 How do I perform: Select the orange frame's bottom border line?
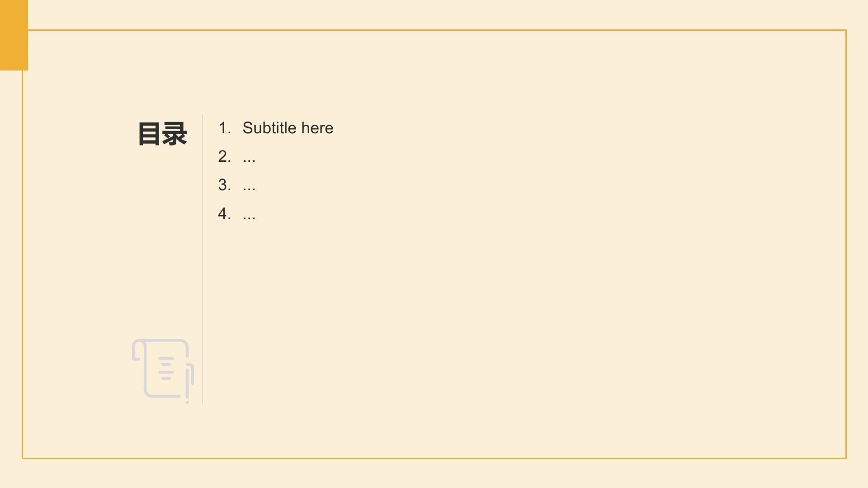click(434, 458)
